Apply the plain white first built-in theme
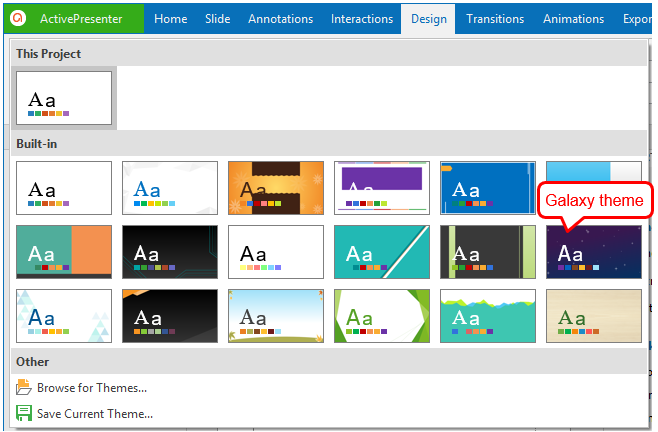The height and width of the screenshot is (432, 658). coord(64,188)
